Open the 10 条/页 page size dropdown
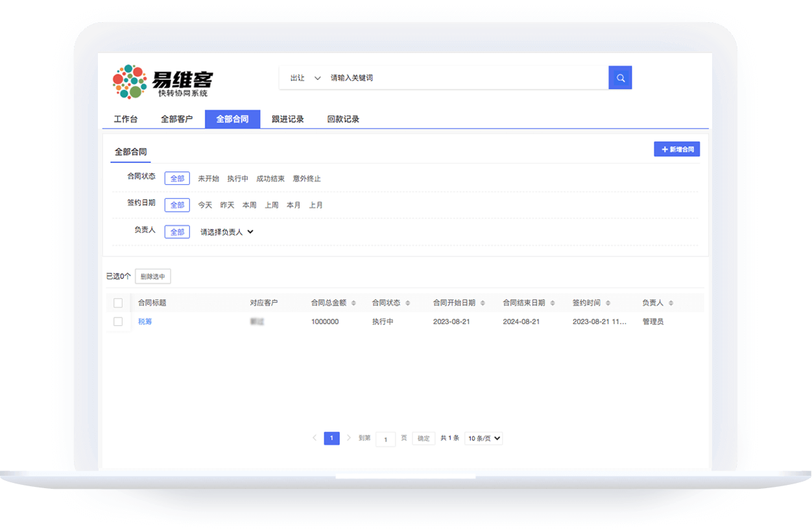812x531 pixels. pos(484,438)
